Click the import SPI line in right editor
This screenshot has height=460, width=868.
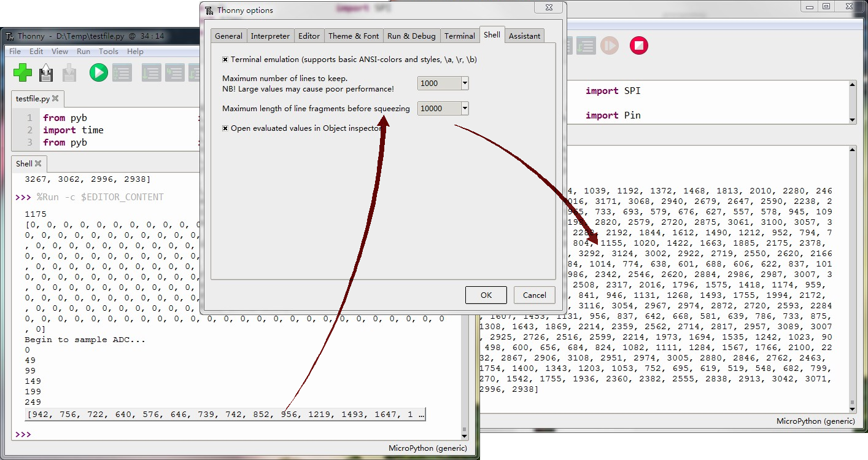[x=613, y=91]
